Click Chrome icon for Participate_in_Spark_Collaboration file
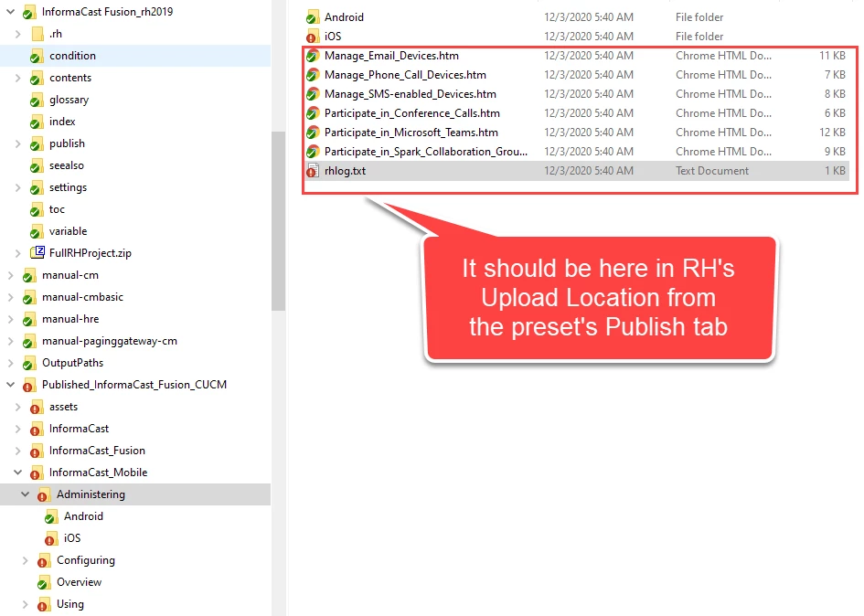Viewport: 864px width, 616px height. pos(313,152)
